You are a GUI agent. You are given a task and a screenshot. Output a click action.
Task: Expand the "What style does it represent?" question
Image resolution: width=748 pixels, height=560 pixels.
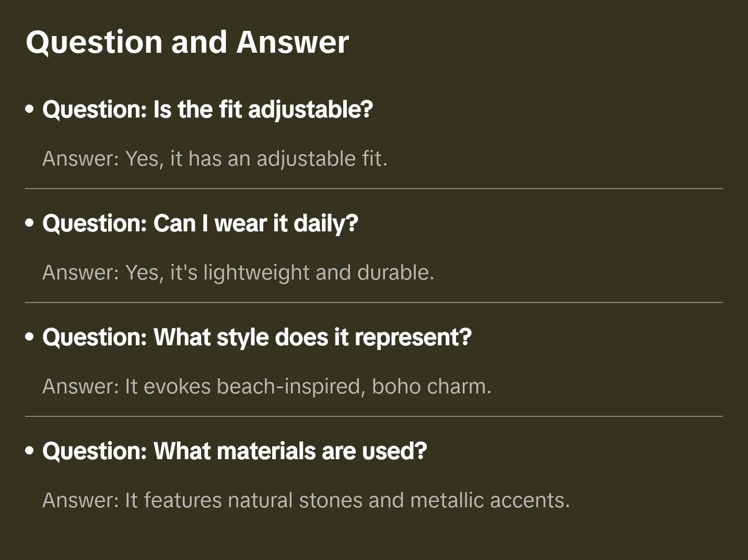pos(256,337)
